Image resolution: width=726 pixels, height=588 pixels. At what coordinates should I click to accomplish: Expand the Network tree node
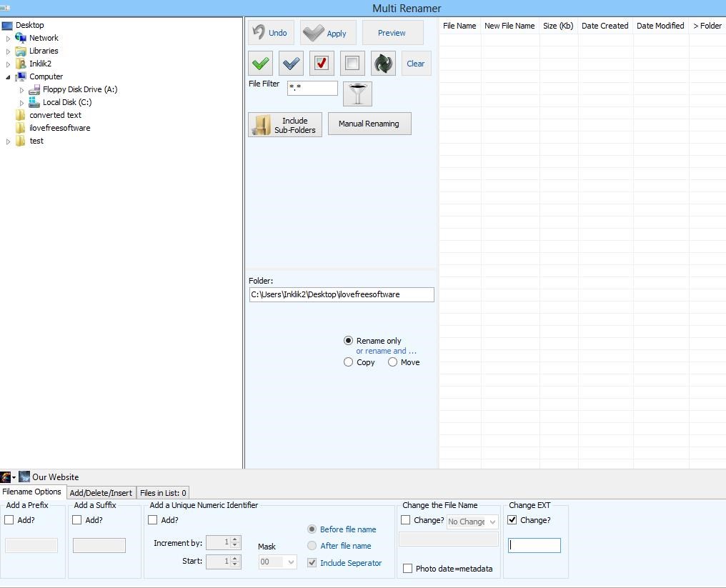point(8,39)
